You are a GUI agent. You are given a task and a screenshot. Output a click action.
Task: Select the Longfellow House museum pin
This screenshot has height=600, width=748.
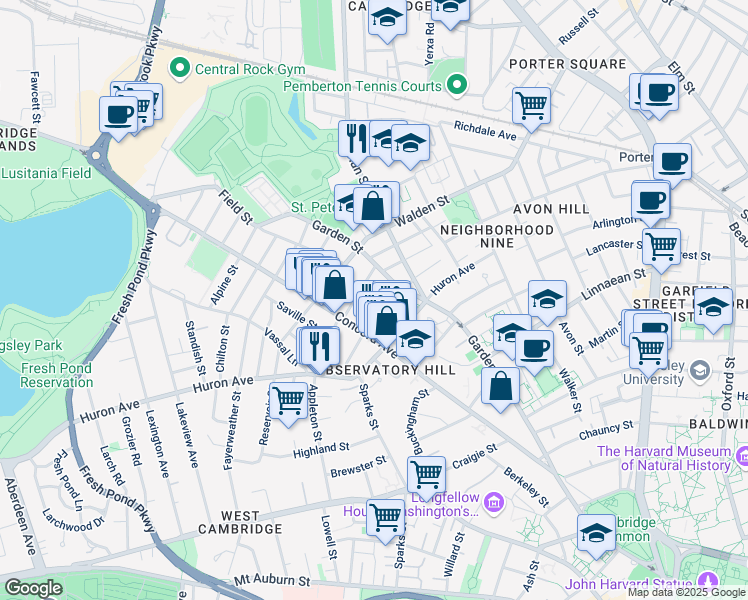[x=494, y=502]
